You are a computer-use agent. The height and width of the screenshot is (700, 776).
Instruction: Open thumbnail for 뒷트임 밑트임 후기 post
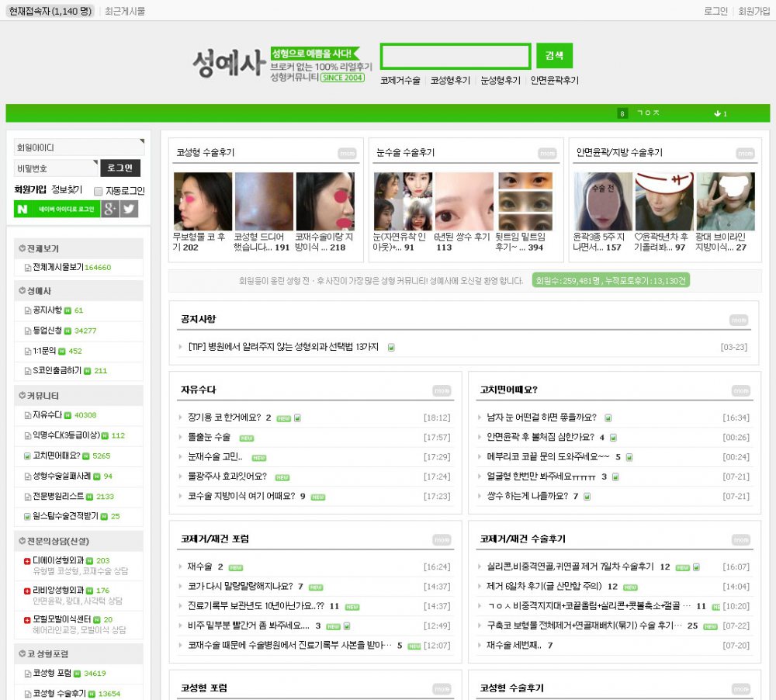[525, 202]
